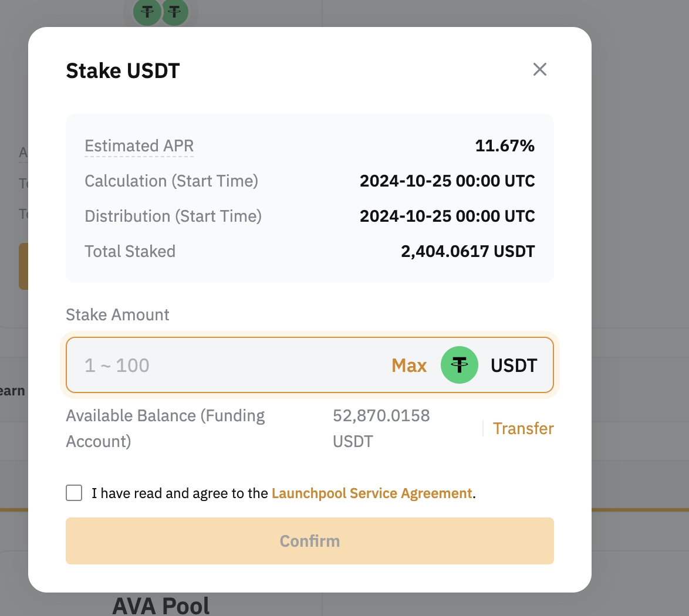Show the Estimated APR tooltip label
This screenshot has height=616, width=689.
click(139, 146)
